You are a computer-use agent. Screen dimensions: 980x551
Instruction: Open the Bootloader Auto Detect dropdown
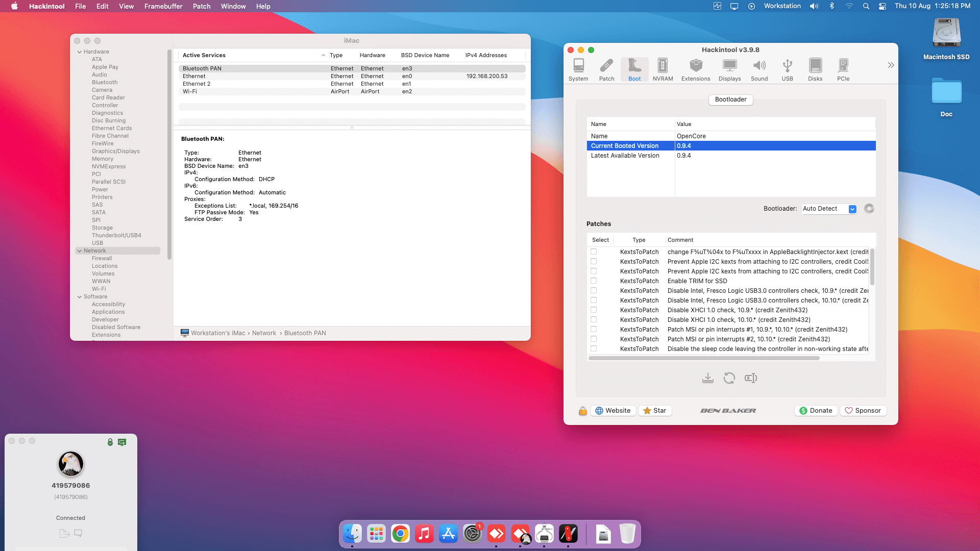coord(829,209)
